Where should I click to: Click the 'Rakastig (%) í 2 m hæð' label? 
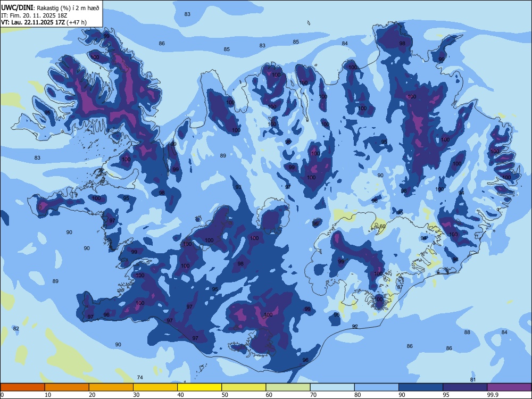click(68, 8)
